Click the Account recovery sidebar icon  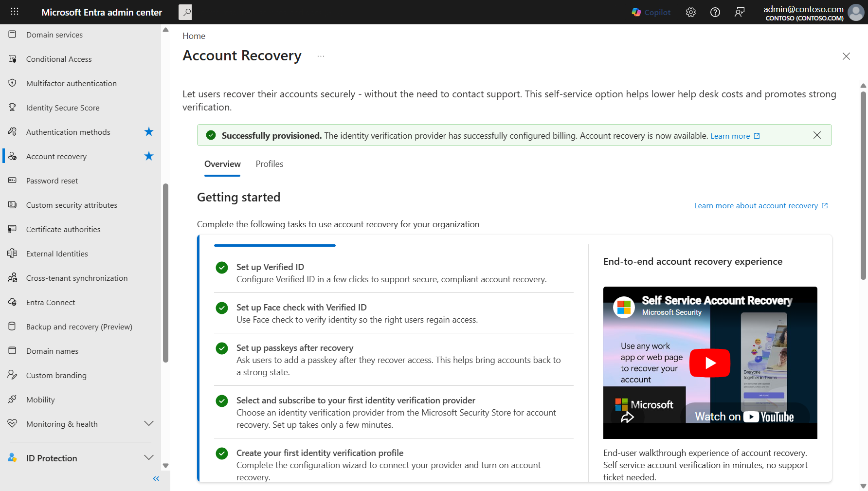click(x=12, y=156)
